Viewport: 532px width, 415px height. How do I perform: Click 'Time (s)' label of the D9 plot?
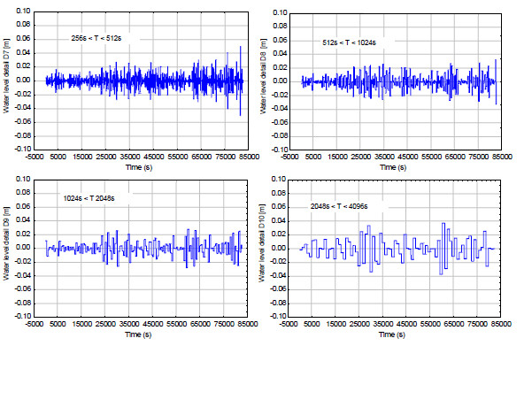(x=138, y=334)
